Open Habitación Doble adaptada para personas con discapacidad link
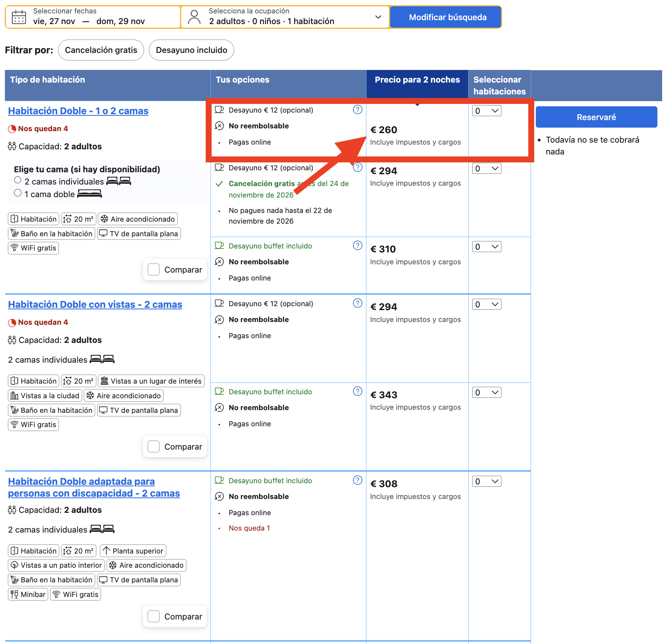The image size is (672, 644). [x=94, y=487]
